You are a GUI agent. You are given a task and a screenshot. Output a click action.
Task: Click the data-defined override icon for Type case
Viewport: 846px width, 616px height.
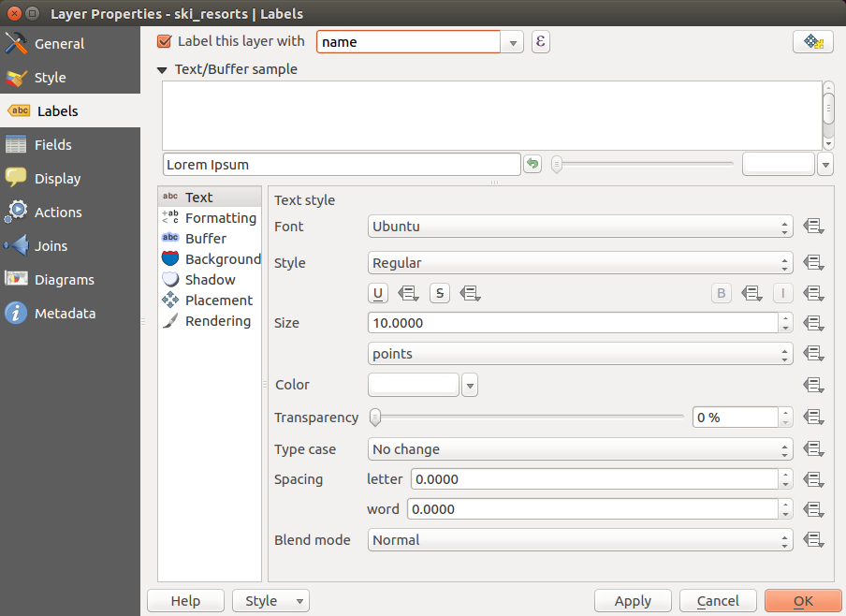click(x=812, y=449)
